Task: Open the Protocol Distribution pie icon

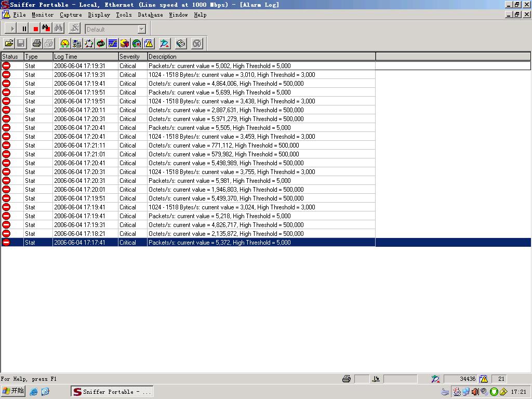Action: pos(125,44)
